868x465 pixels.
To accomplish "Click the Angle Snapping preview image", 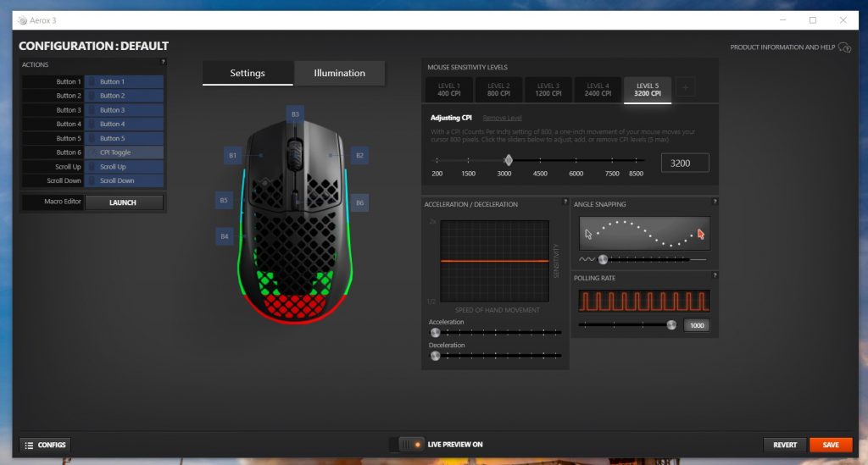I will point(645,233).
